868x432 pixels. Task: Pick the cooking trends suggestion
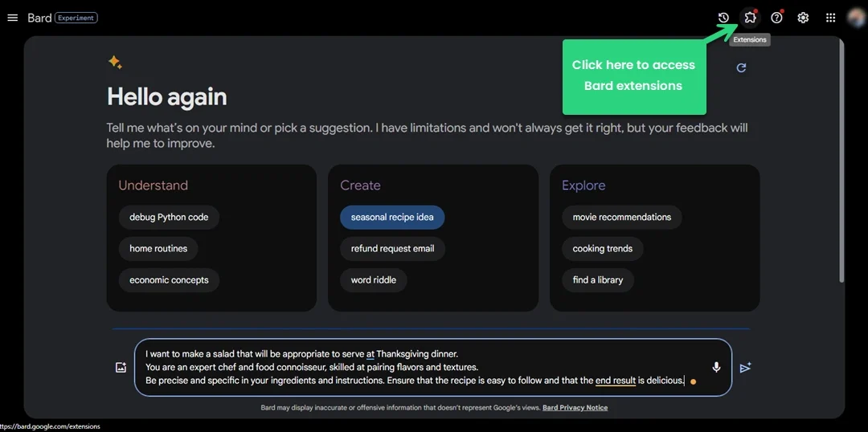pyautogui.click(x=602, y=249)
